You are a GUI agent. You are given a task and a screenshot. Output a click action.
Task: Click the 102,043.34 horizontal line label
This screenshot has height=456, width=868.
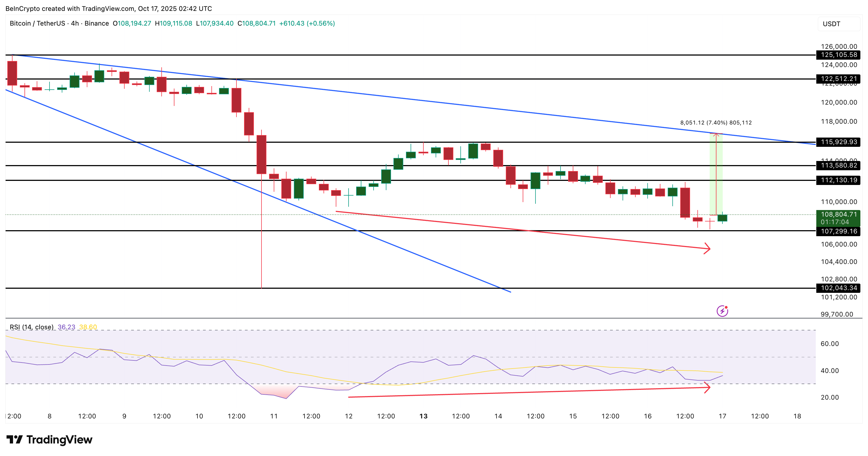pos(838,288)
